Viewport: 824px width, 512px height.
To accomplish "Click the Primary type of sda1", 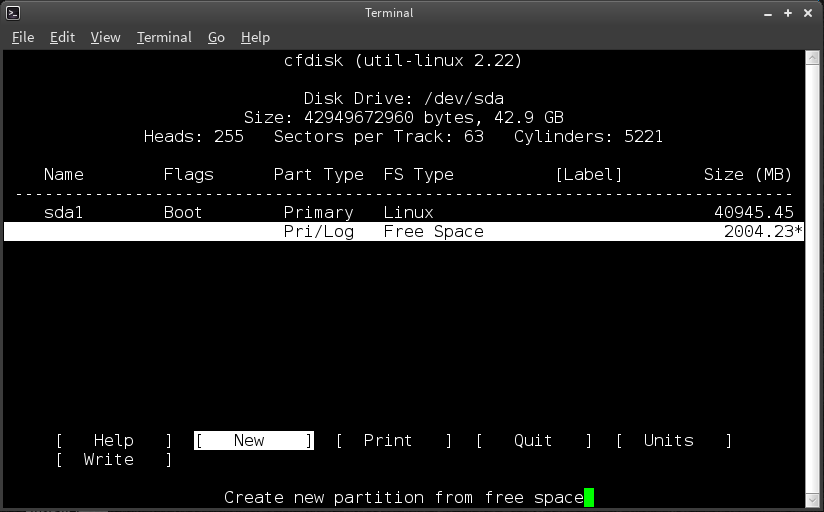I will tap(318, 213).
